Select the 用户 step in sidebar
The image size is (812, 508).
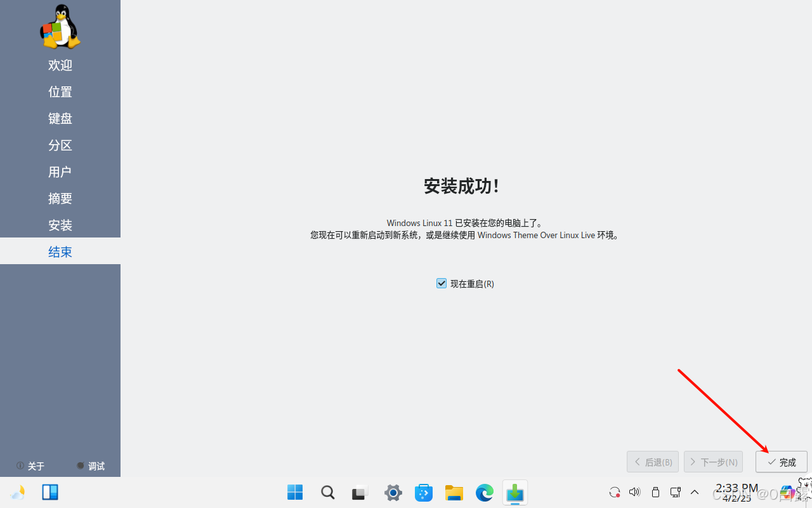coord(60,172)
